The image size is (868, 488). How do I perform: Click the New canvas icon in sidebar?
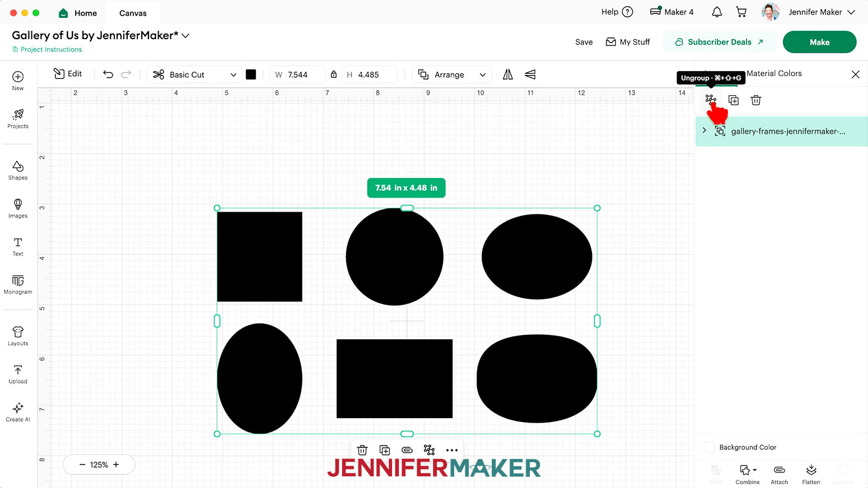click(x=18, y=81)
